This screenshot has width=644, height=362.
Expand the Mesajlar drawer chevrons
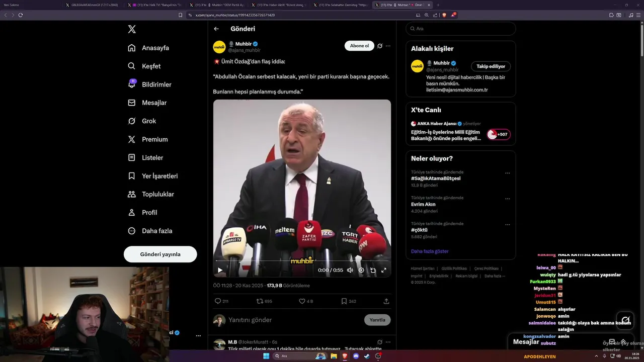623,342
